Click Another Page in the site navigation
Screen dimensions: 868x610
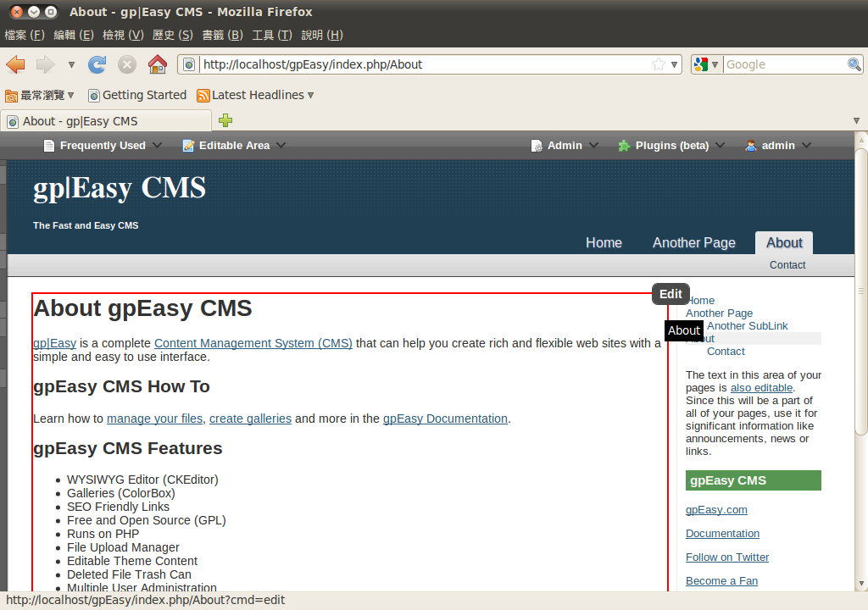tap(693, 242)
